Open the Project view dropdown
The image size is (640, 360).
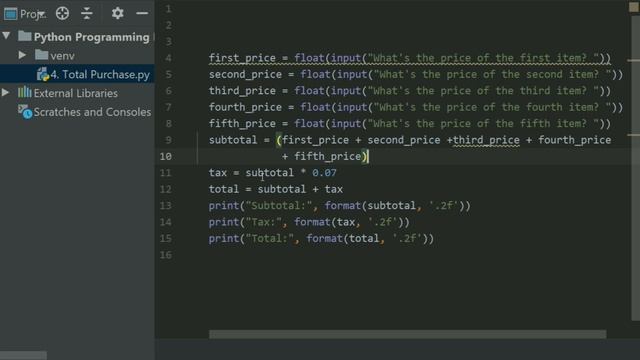point(33,14)
